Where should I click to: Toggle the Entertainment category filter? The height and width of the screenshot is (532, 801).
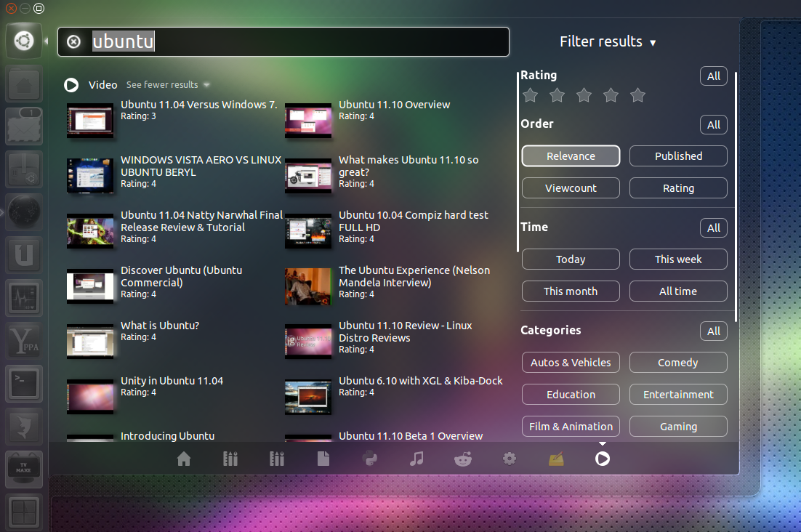click(x=678, y=394)
